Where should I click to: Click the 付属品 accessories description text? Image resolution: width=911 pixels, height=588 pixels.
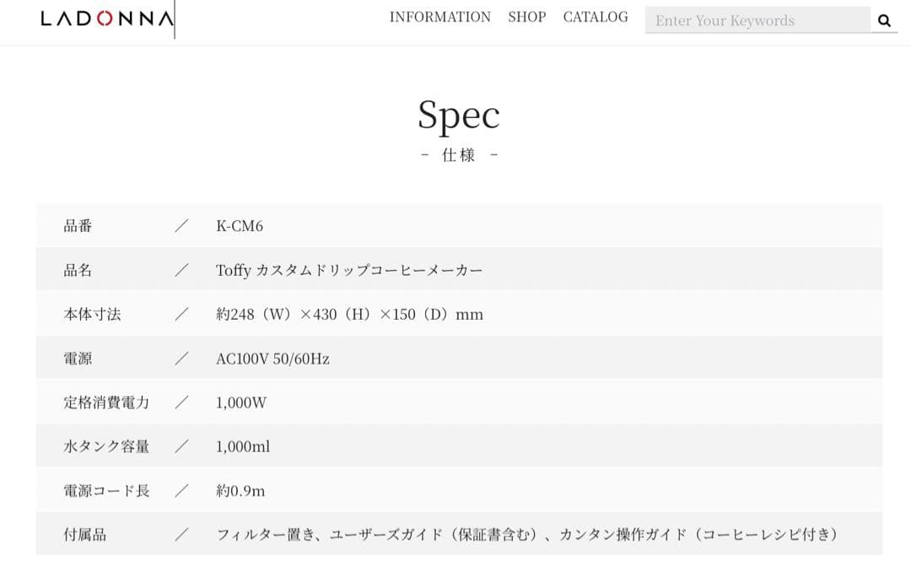click(527, 534)
